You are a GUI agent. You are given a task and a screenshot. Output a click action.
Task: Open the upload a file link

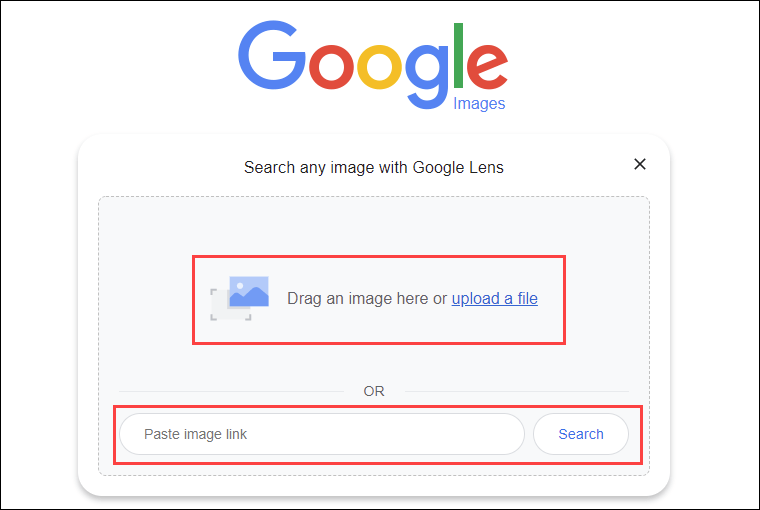[494, 298]
